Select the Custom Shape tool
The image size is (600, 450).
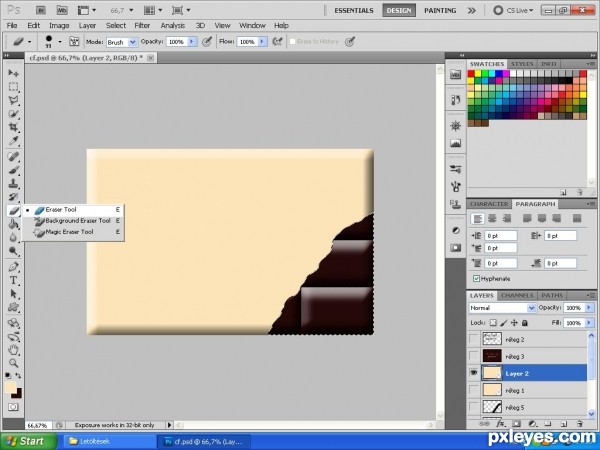[x=13, y=307]
